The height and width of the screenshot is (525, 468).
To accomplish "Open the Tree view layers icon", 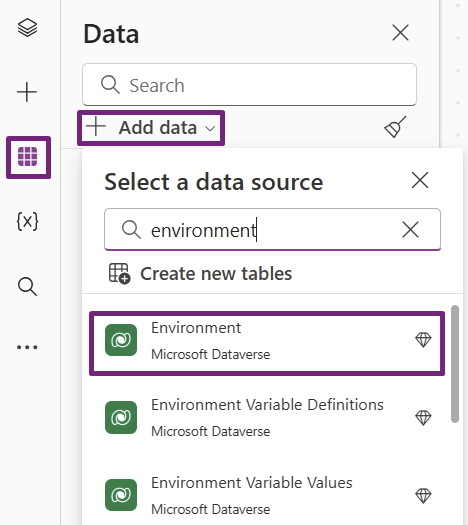I will (27, 28).
